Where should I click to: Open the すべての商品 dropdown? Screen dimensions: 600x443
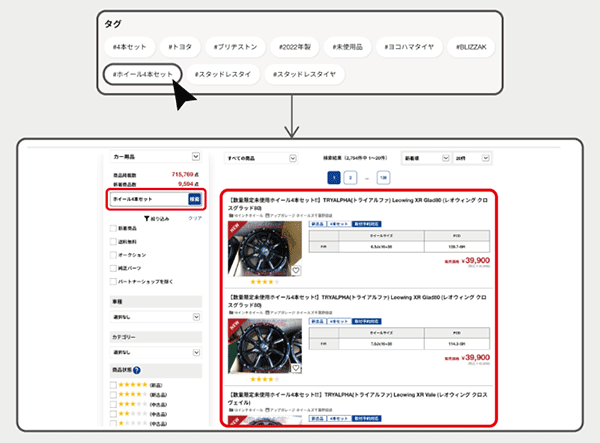(261, 158)
